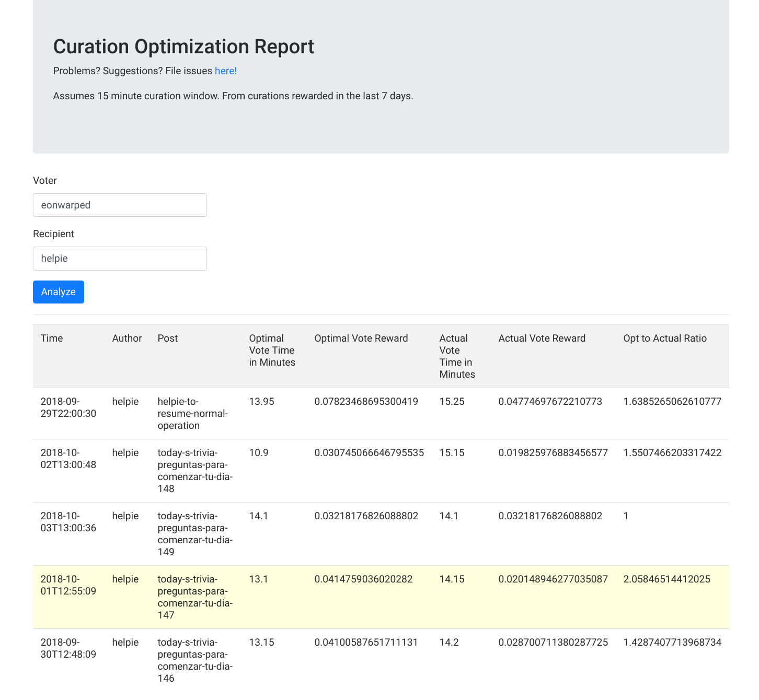759x700 pixels.
Task: Click the trivia post ending in 146
Action: [x=195, y=660]
